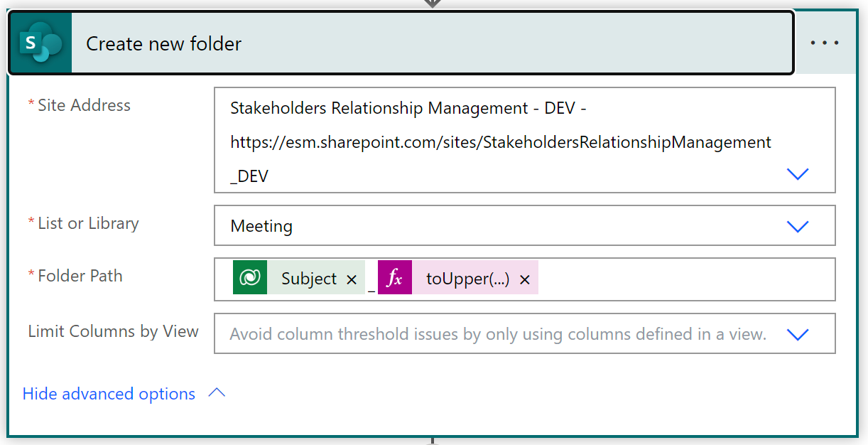Open the ellipsis menu for Create new folder

pyautogui.click(x=824, y=43)
